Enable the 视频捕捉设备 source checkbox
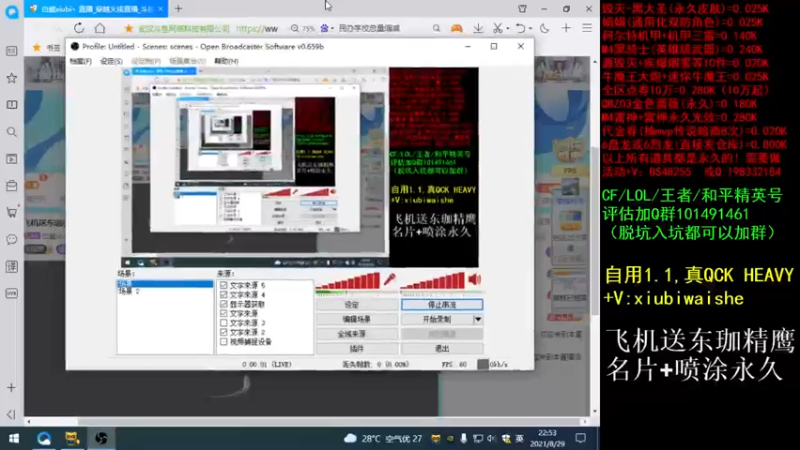 [x=223, y=342]
